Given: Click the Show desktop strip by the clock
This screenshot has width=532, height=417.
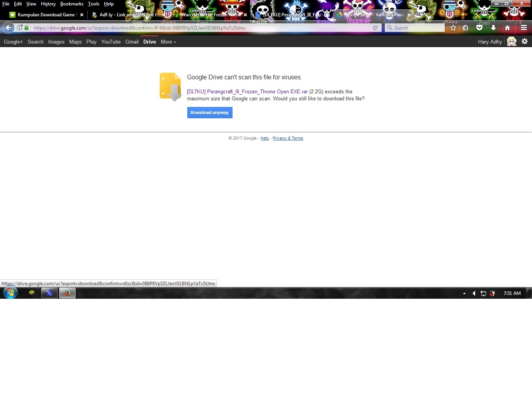Looking at the screenshot, I should coord(529,293).
